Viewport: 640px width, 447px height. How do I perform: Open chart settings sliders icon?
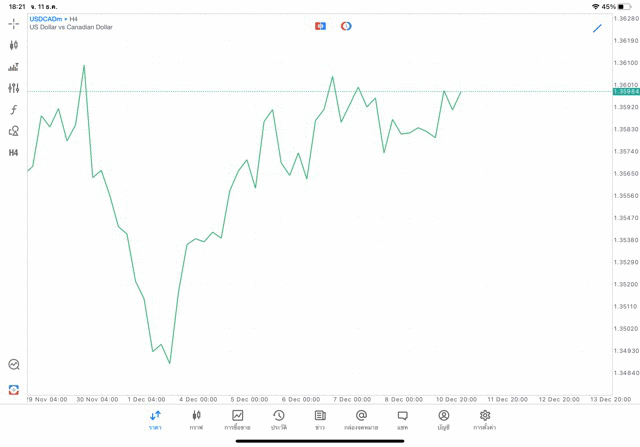point(13,88)
